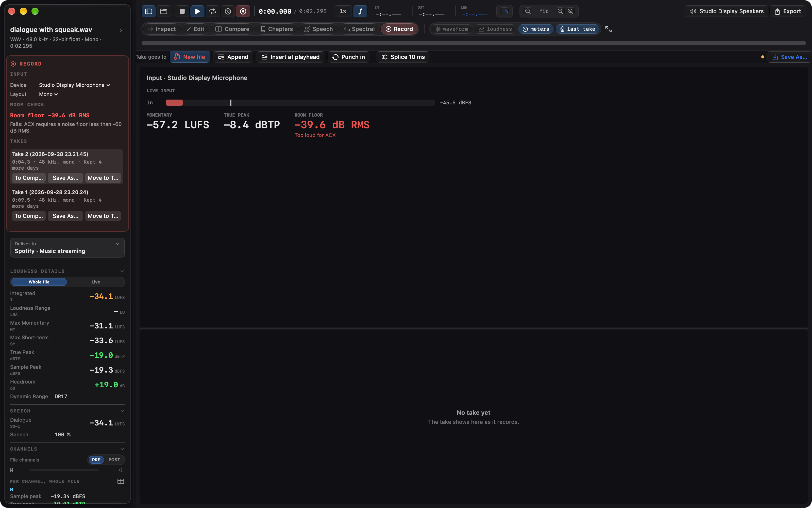Click the rightmost zoom magnifier icon

570,11
